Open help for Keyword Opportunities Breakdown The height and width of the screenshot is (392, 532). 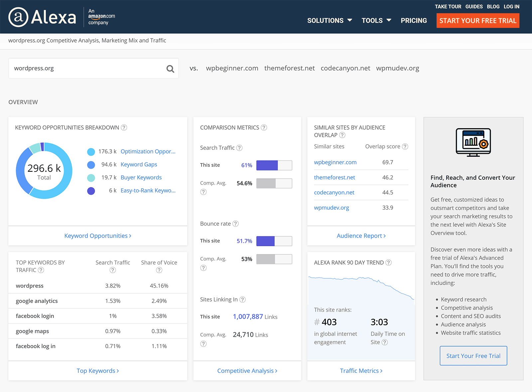click(124, 128)
